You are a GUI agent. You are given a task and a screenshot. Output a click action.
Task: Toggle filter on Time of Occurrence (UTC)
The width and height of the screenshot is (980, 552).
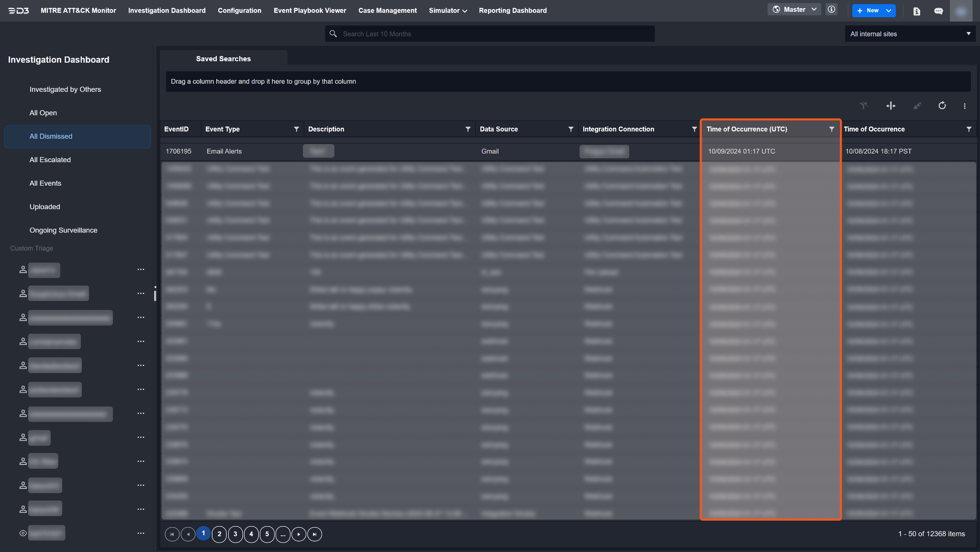tap(831, 129)
